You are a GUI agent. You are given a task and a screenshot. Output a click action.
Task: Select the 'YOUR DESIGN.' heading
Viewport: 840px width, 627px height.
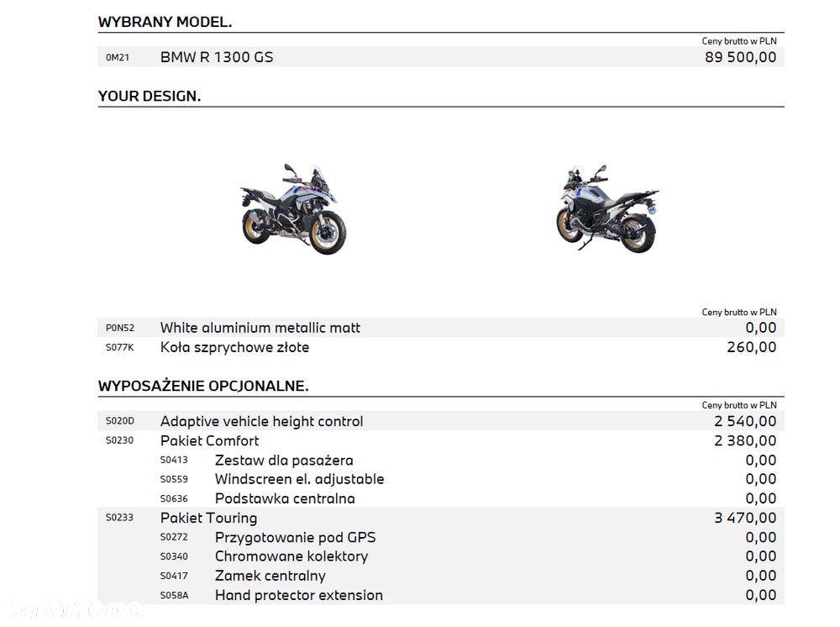(150, 96)
